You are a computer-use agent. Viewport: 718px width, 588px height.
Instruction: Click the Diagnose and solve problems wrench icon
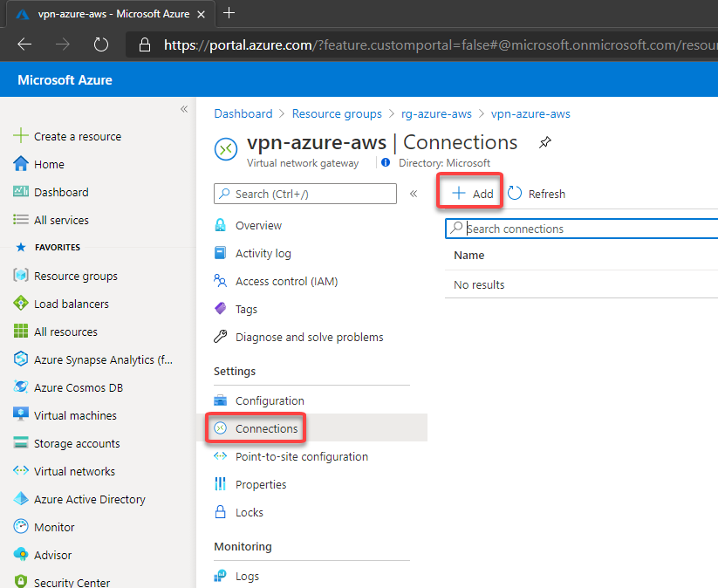tap(220, 337)
